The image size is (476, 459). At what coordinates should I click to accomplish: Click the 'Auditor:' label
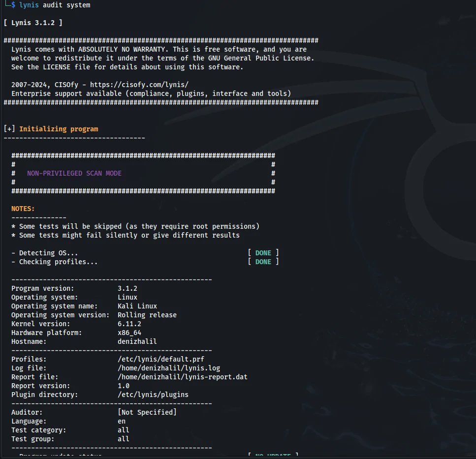(x=27, y=412)
